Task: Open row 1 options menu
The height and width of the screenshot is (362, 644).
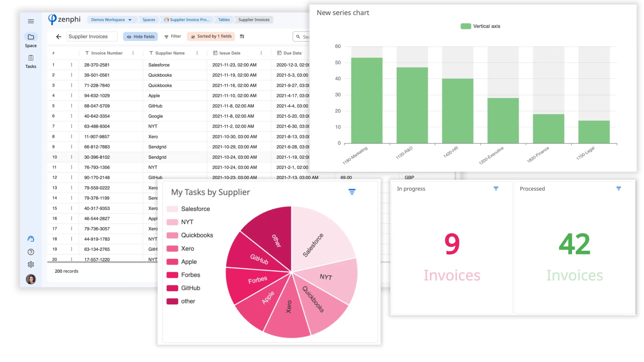Action: click(x=71, y=65)
